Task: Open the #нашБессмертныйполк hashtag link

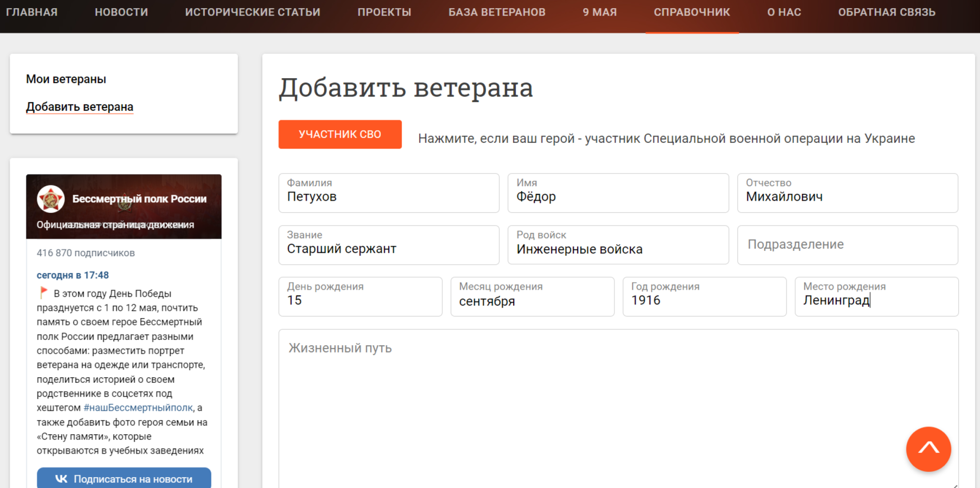Action: [138, 408]
